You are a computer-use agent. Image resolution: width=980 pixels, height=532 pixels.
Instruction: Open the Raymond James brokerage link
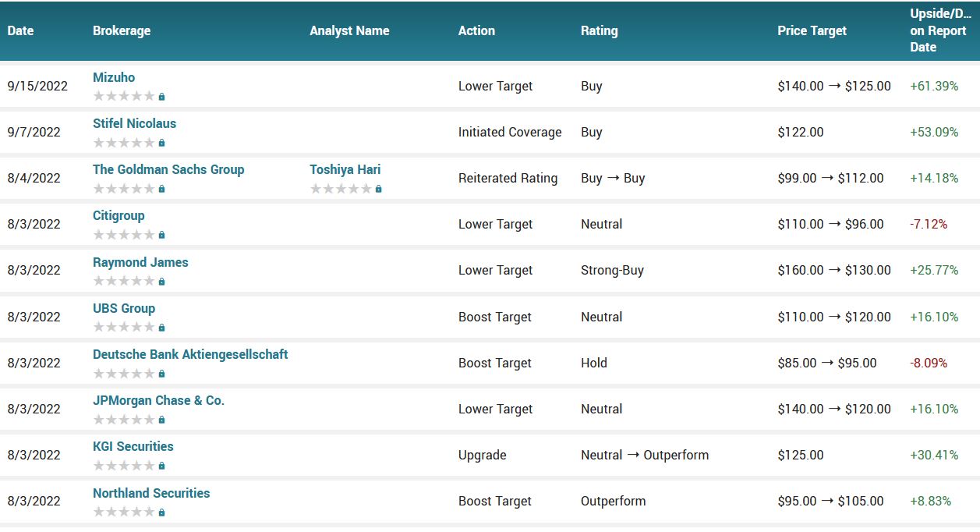pyautogui.click(x=140, y=262)
